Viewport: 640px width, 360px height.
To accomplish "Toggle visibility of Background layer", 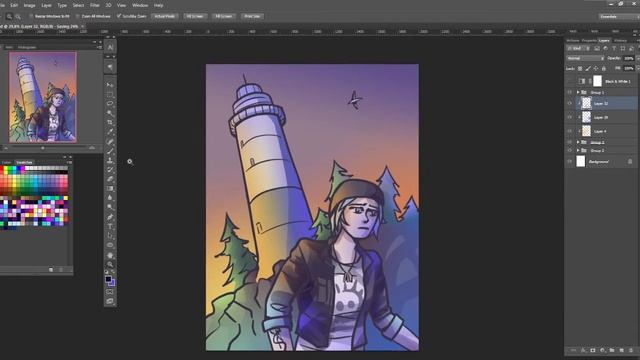I will click(569, 162).
